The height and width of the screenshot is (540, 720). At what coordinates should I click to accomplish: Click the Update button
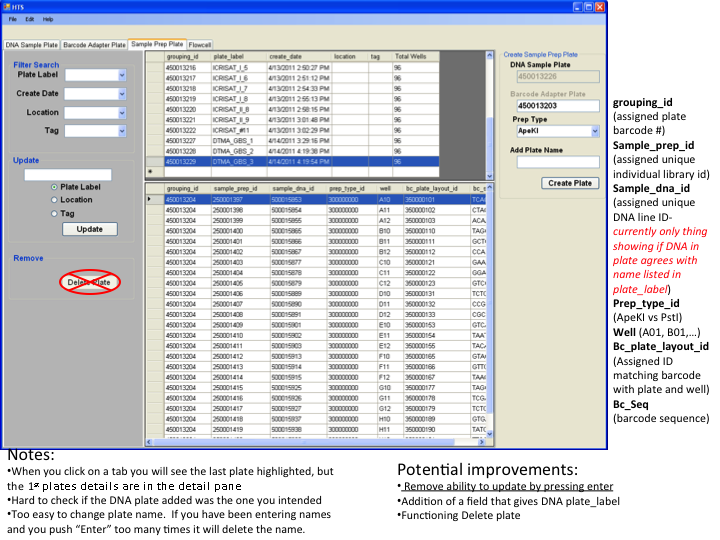click(x=90, y=229)
